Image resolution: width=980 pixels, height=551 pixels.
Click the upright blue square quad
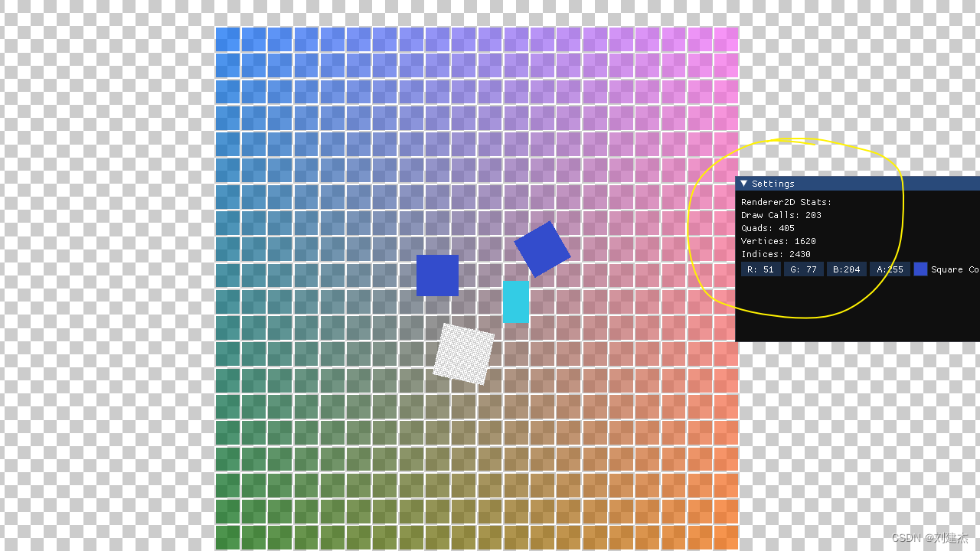tap(437, 275)
